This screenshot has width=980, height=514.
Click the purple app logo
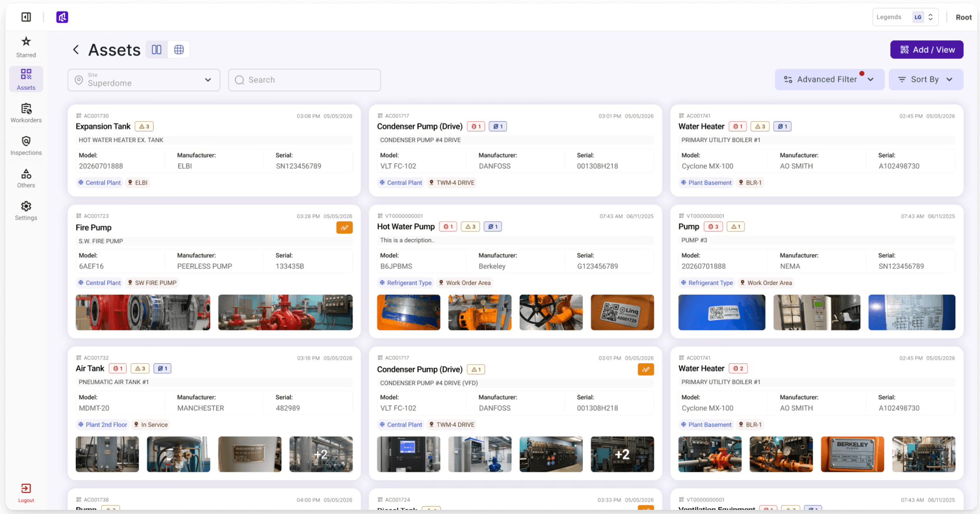[62, 17]
